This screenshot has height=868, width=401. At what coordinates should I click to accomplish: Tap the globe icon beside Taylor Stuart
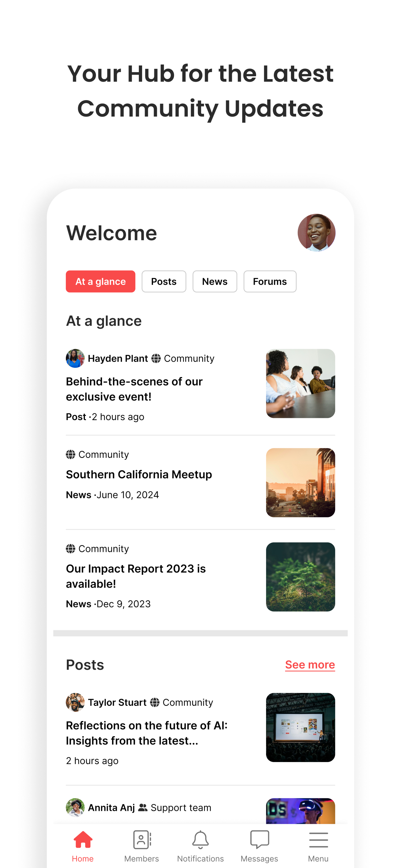pos(155,703)
